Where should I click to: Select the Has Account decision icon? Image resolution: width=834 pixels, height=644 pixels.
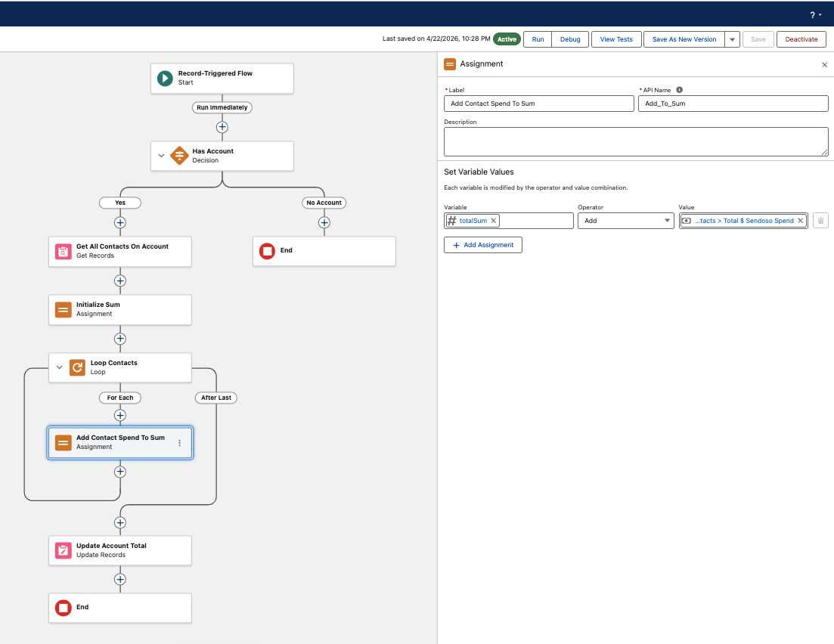[x=179, y=156]
